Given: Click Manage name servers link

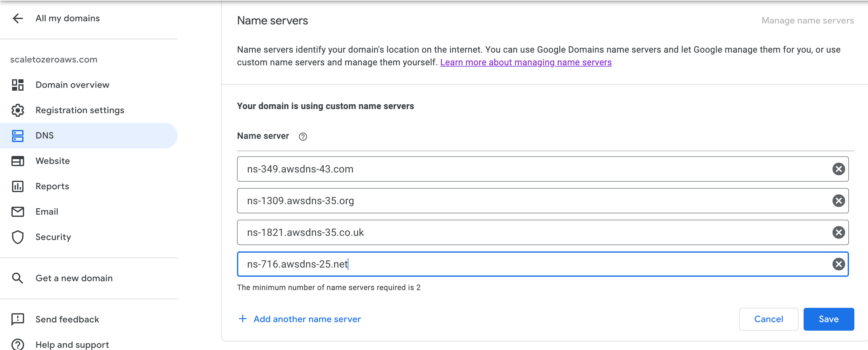Looking at the screenshot, I should tap(808, 21).
